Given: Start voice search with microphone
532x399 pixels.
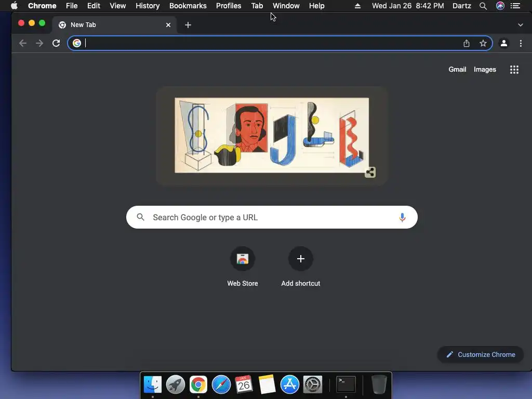Looking at the screenshot, I should point(403,217).
